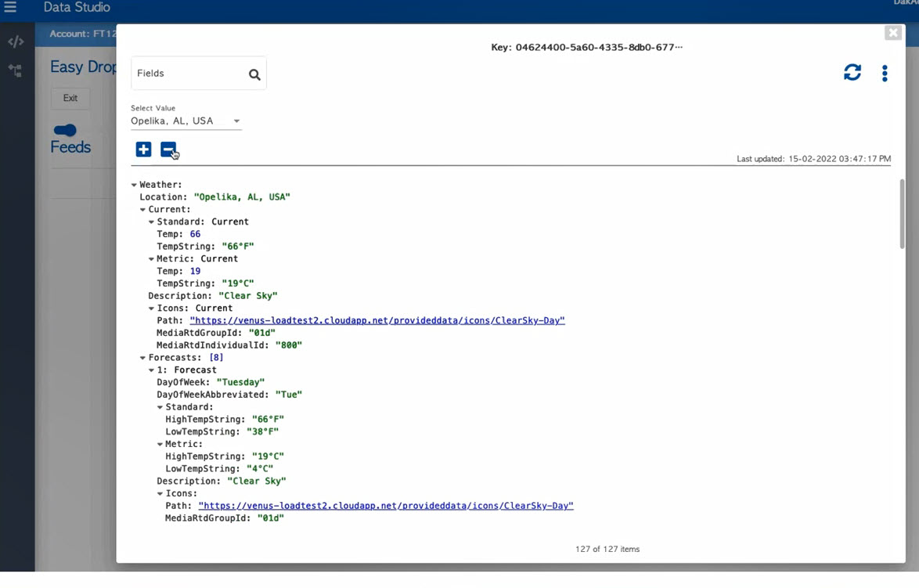The height and width of the screenshot is (588, 919).
Task: Click into the Fields search input
Action: pos(188,74)
